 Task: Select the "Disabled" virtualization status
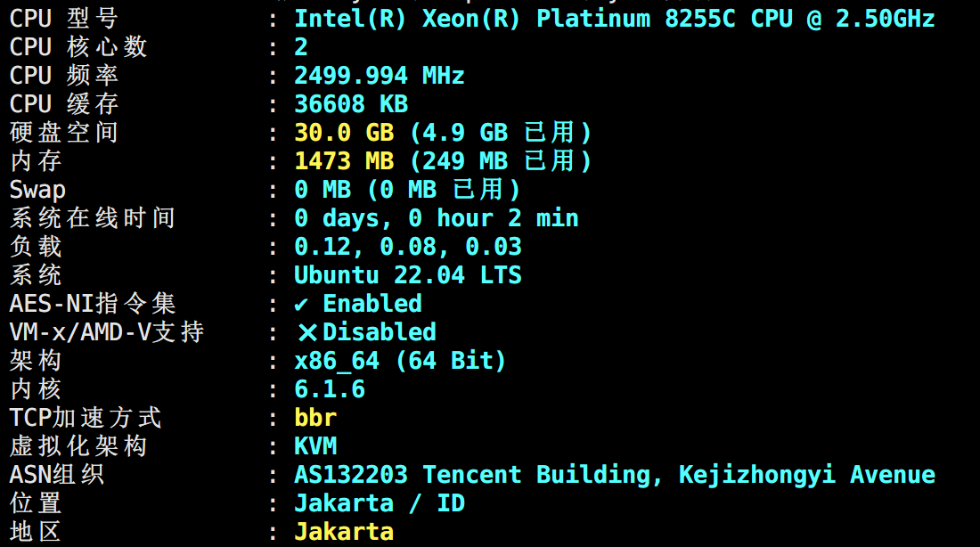[380, 332]
